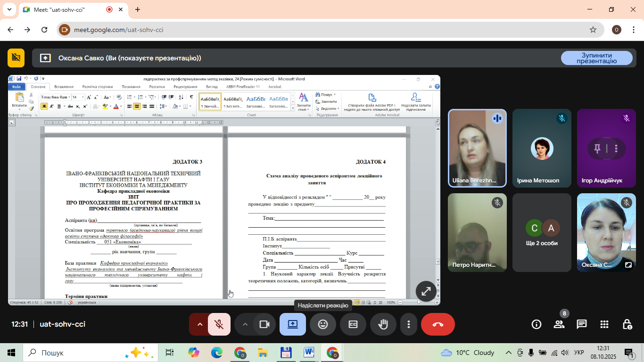Toggle the camera on or off
The image size is (644, 362).
tap(264, 324)
